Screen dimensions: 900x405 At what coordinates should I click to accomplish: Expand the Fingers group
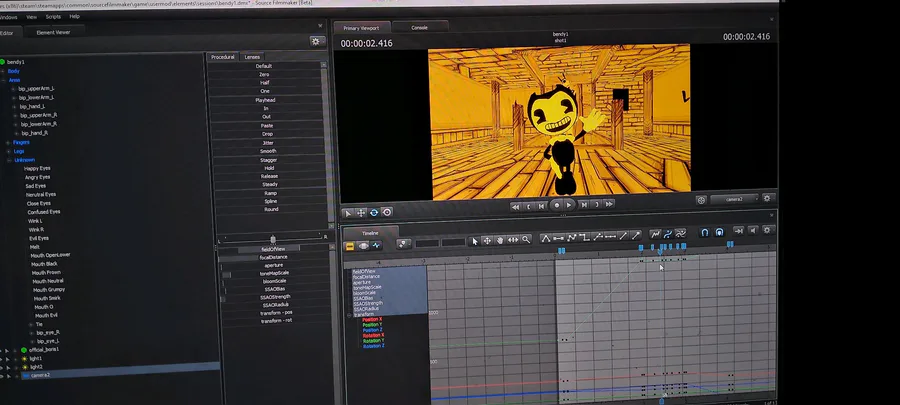coord(8,142)
